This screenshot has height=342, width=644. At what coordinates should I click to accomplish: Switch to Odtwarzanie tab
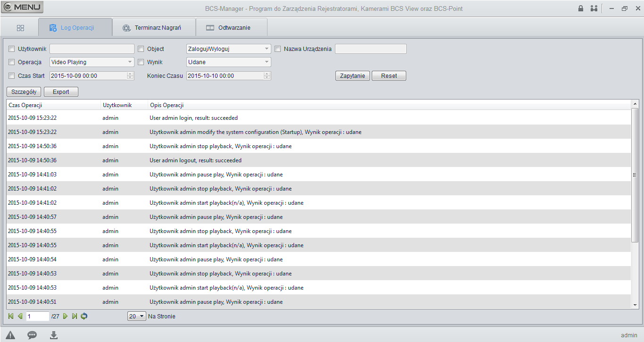tap(232, 27)
